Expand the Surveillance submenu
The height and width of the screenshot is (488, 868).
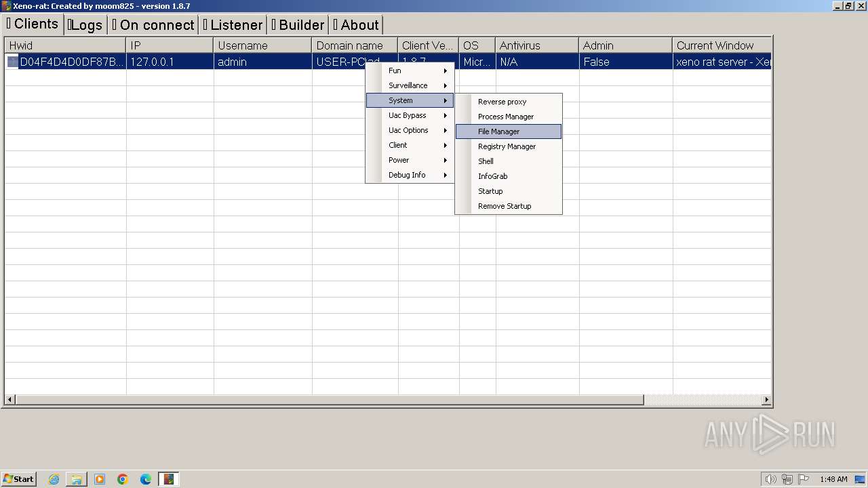[x=410, y=85]
